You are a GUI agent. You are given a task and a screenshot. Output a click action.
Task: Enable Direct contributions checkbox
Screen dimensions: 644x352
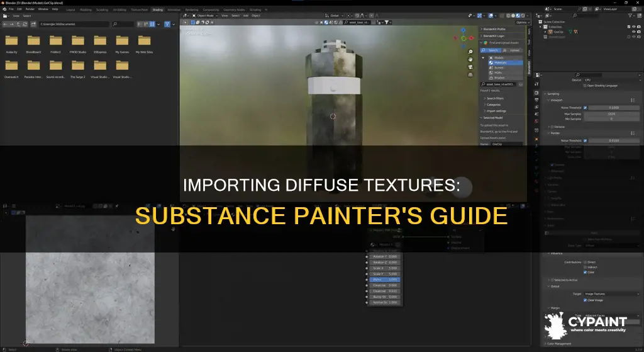pyautogui.click(x=586, y=262)
